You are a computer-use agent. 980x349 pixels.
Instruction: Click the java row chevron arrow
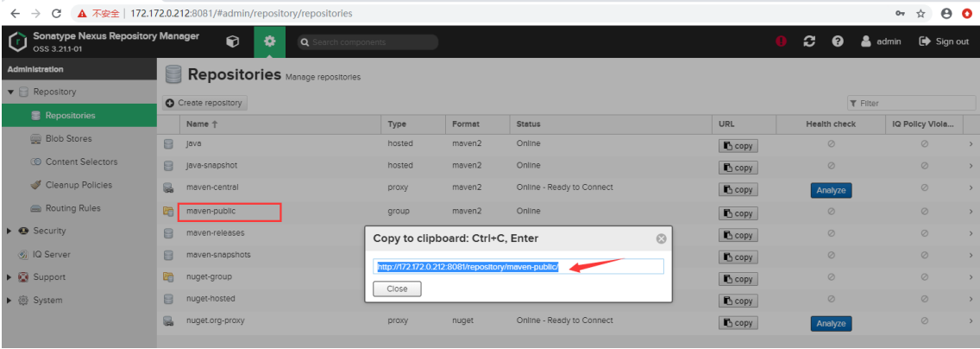coord(970,144)
